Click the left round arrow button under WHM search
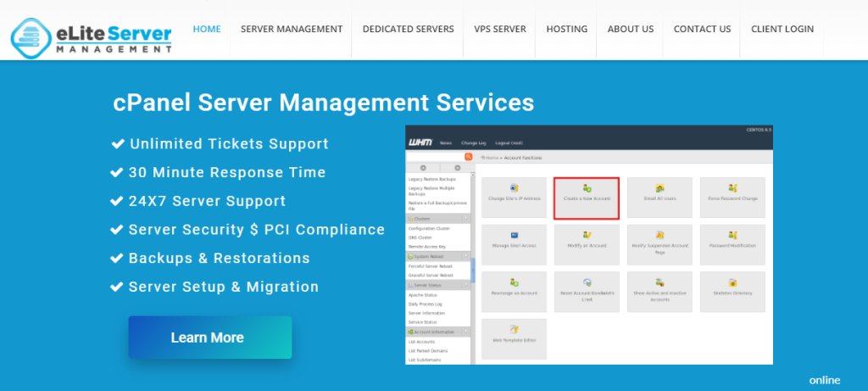The height and width of the screenshot is (391, 868). (423, 168)
